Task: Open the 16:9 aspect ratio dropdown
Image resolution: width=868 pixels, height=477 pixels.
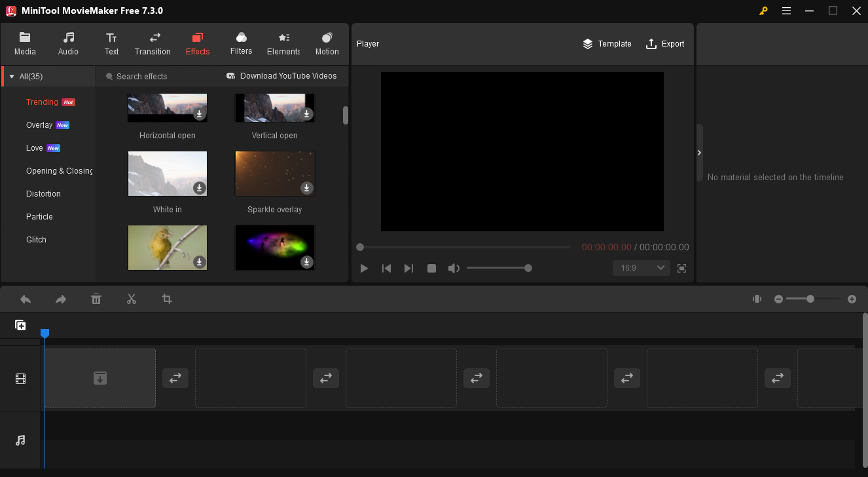Action: [642, 268]
